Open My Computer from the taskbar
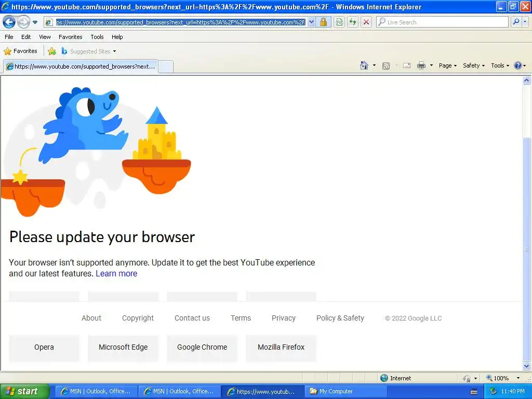The height and width of the screenshot is (399, 532). [x=345, y=391]
